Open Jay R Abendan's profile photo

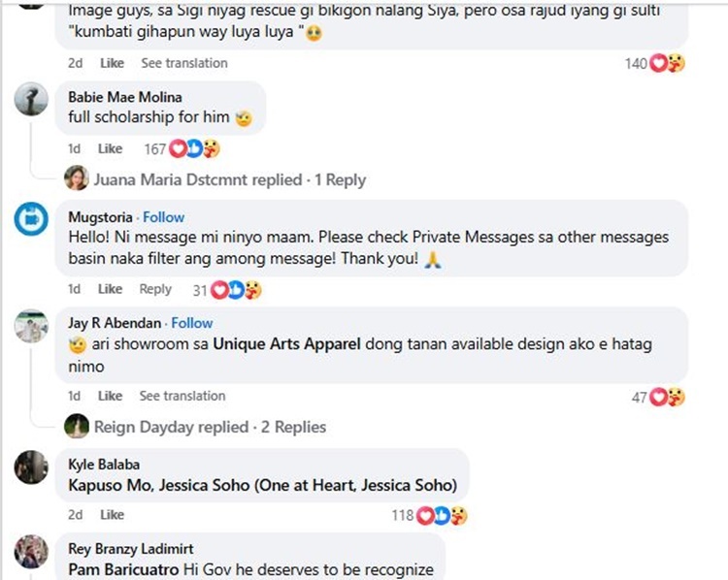32,327
